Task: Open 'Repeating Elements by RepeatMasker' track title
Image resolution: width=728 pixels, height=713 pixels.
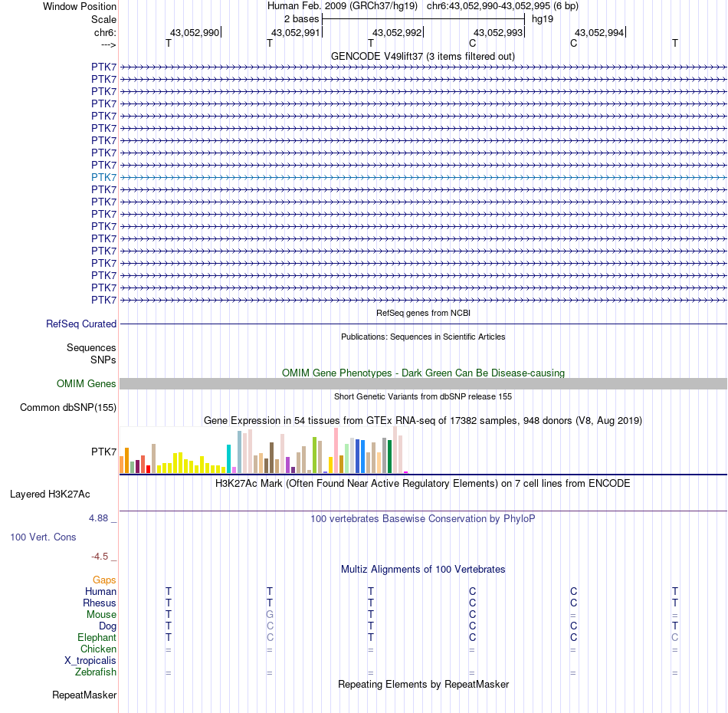Action: [423, 685]
